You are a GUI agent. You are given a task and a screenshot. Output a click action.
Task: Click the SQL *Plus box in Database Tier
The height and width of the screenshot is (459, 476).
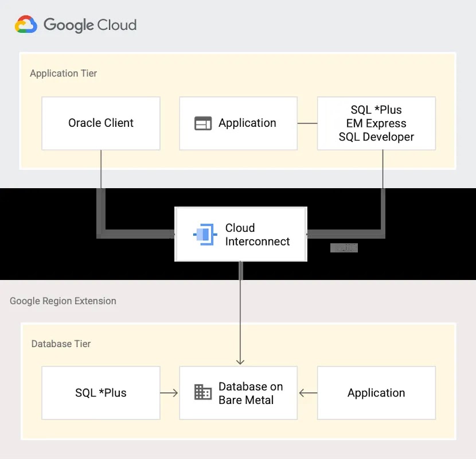(101, 392)
